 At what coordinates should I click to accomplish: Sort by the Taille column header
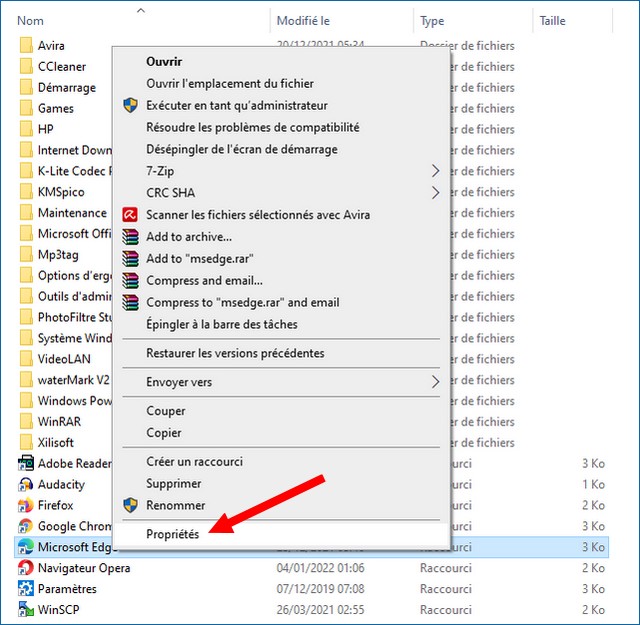point(552,21)
